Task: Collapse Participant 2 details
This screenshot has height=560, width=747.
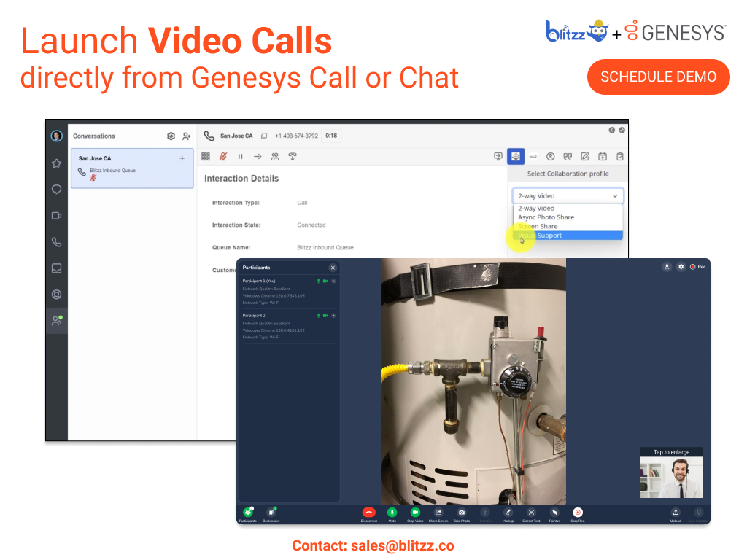Action: 333,316
